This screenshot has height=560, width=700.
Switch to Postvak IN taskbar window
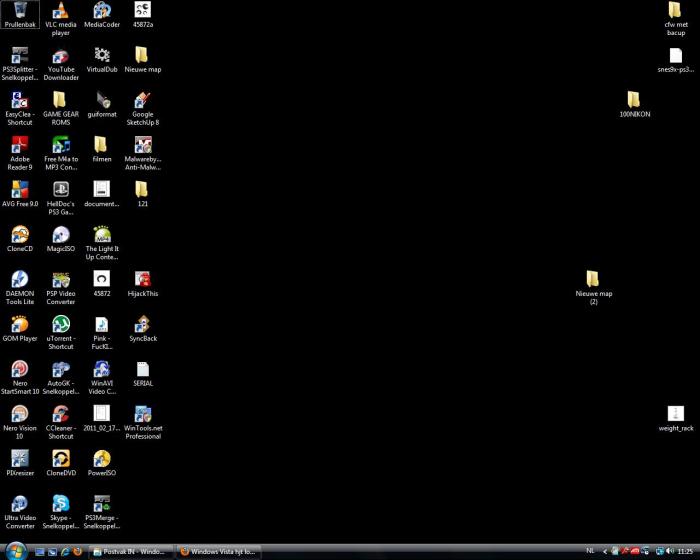click(x=131, y=551)
